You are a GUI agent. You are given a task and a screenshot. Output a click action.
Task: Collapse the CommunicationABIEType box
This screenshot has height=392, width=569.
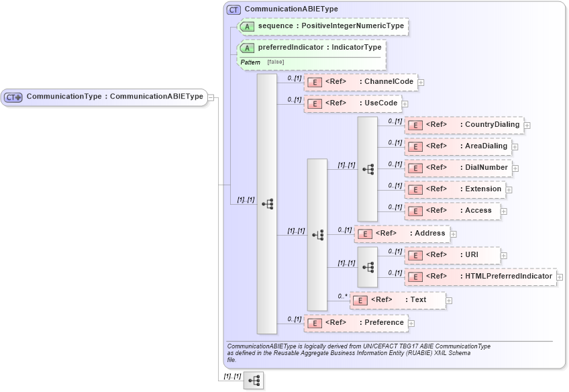(210, 98)
